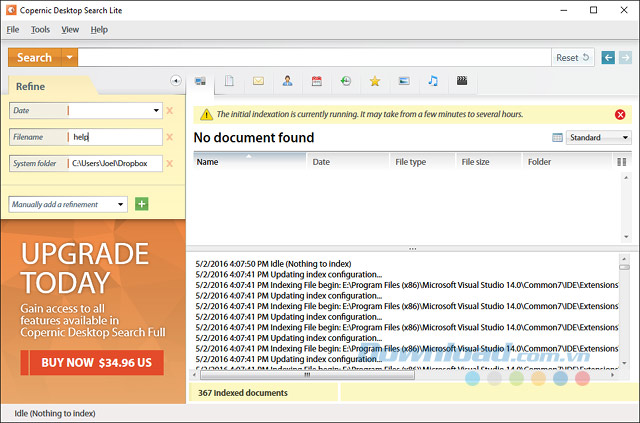The width and height of the screenshot is (640, 423).
Task: Click Idle (Nothing to index) status bar text
Action: 55,413
